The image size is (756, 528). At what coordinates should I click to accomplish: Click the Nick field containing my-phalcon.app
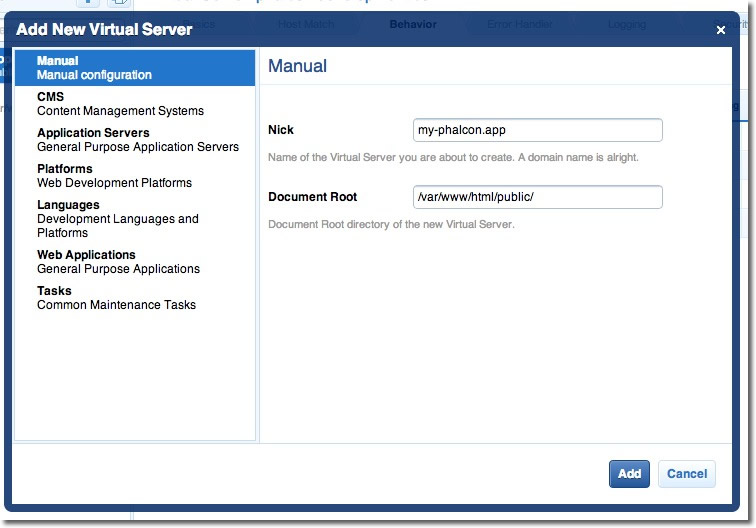pyautogui.click(x=537, y=130)
